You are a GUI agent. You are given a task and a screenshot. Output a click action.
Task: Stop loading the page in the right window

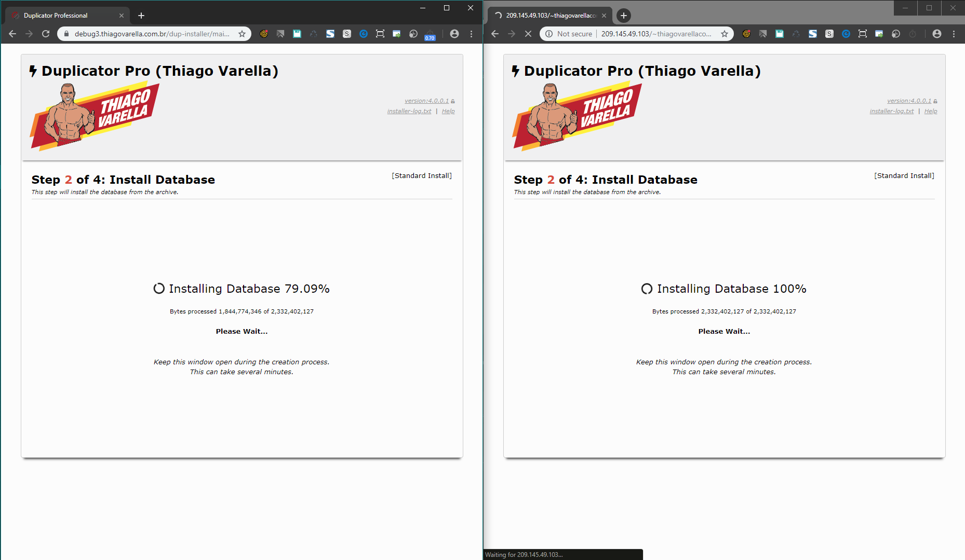[x=528, y=34]
